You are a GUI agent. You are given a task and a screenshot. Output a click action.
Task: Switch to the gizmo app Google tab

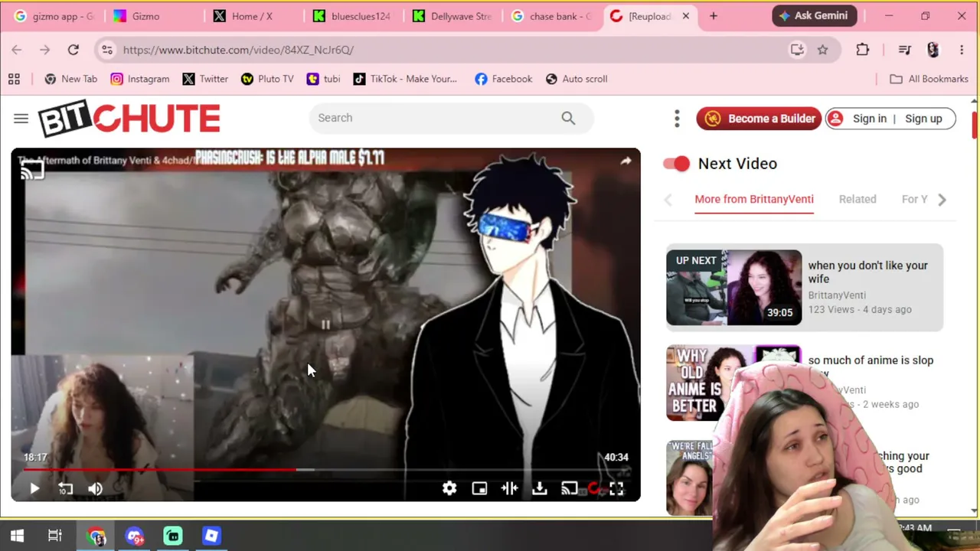55,16
